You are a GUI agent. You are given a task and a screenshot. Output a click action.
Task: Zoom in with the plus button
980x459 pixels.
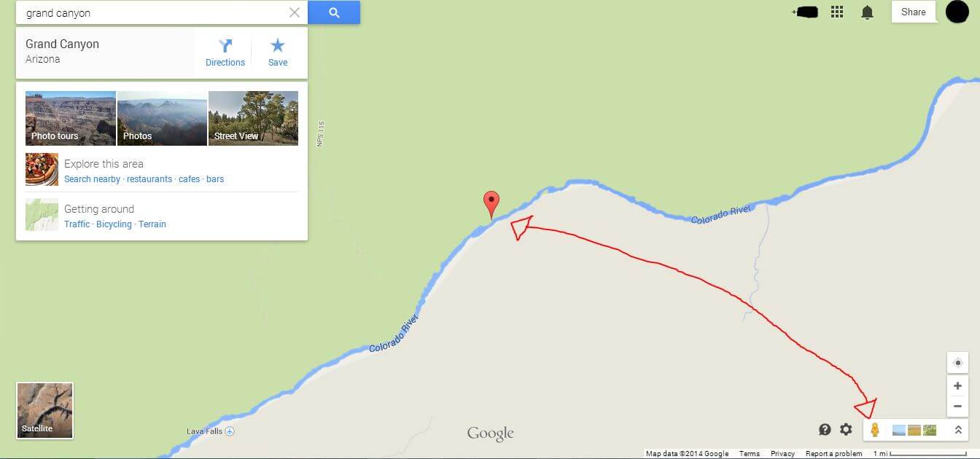pyautogui.click(x=957, y=385)
